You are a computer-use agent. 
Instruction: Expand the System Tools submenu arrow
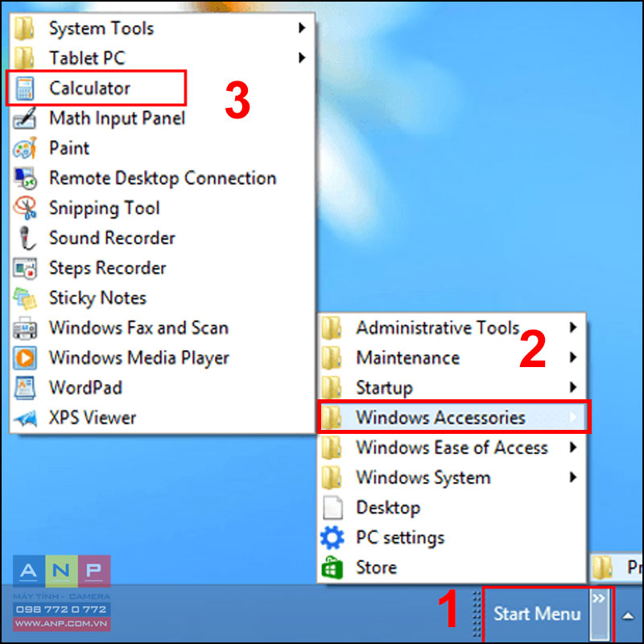pos(303,28)
